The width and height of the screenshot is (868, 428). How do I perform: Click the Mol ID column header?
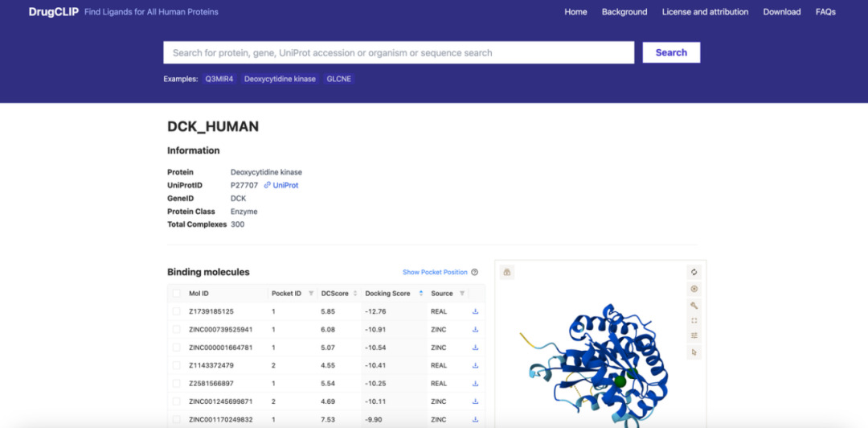point(199,294)
